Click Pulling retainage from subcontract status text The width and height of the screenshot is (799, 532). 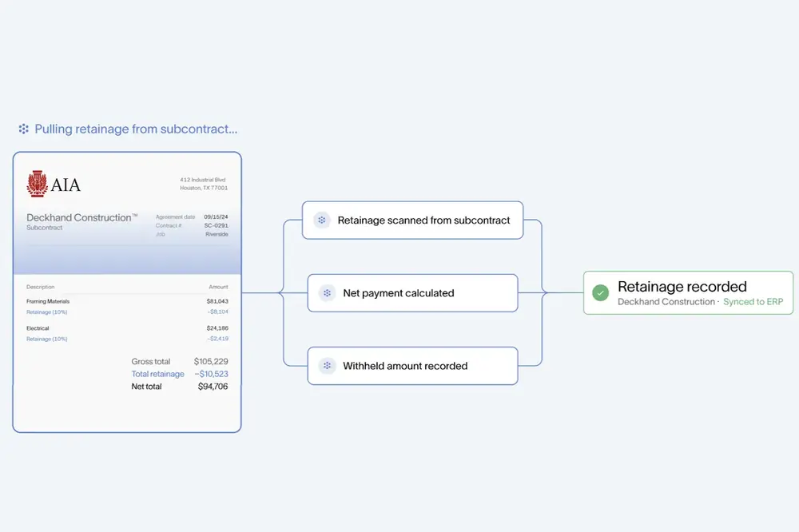click(x=136, y=129)
